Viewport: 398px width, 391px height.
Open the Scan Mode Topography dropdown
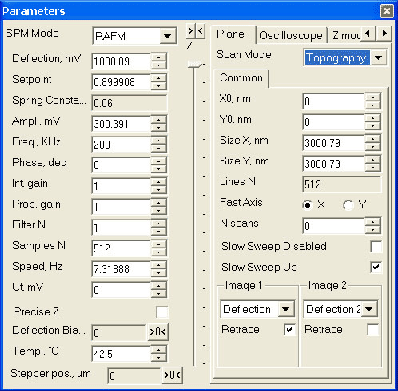[x=378, y=58]
